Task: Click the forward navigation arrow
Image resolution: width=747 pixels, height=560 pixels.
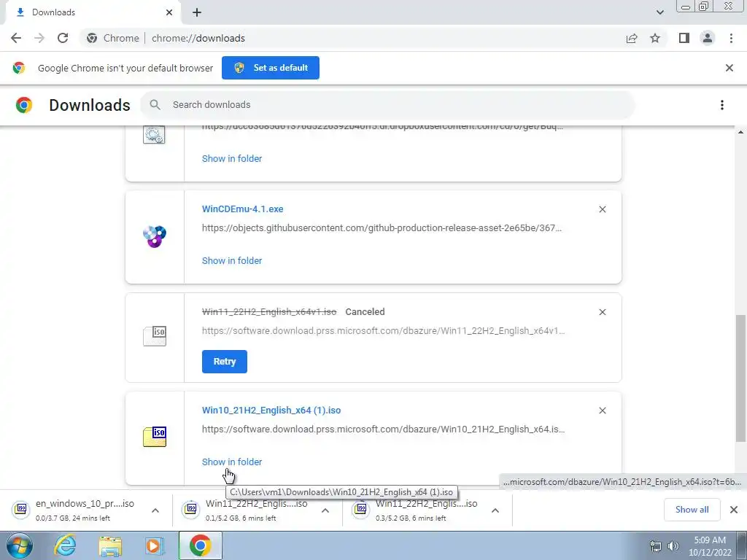Action: 39,38
